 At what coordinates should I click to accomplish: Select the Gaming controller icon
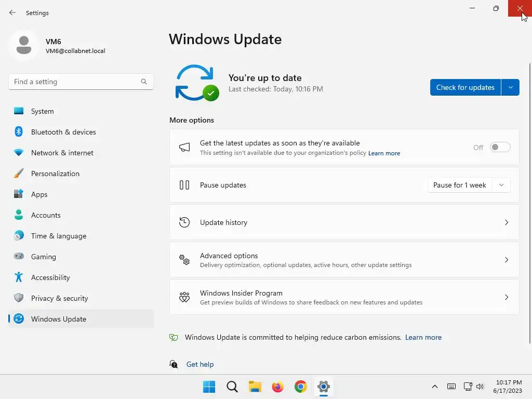tap(19, 256)
